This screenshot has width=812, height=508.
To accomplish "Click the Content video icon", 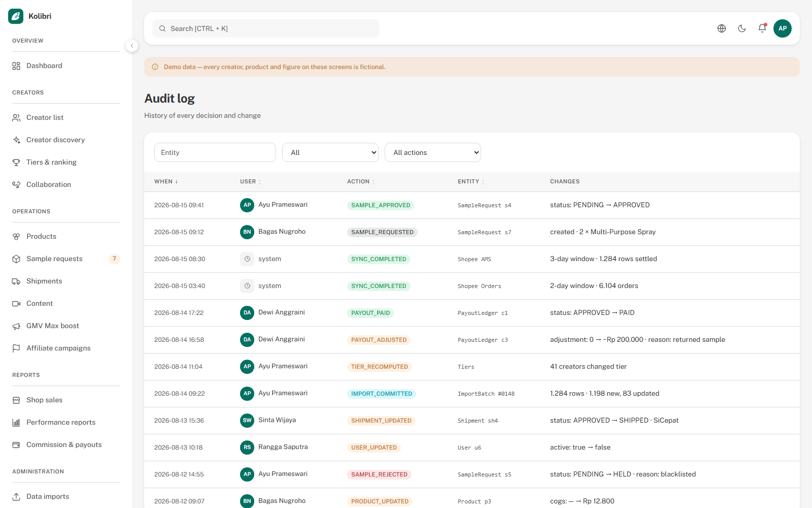I will point(16,303).
